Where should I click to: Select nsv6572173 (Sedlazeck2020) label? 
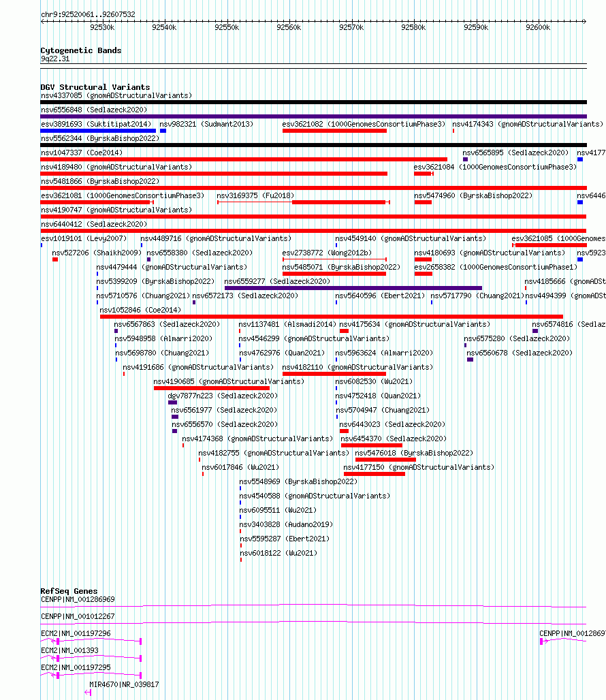tap(245, 296)
